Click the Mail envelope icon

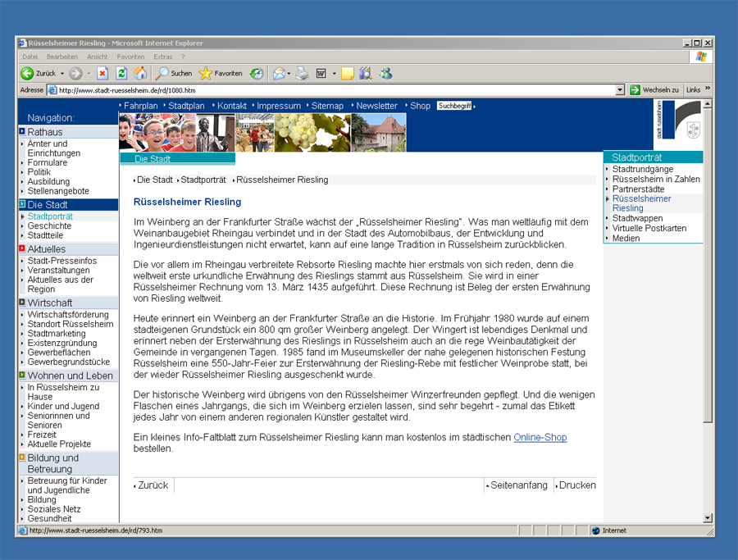click(279, 74)
